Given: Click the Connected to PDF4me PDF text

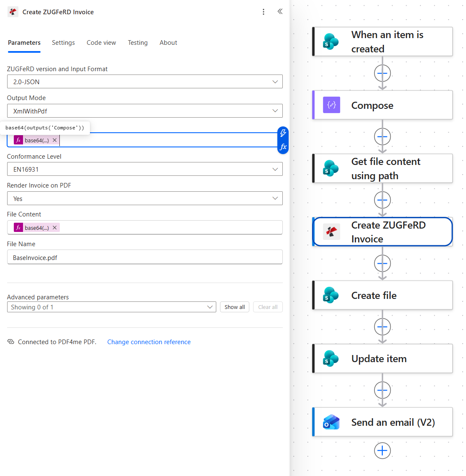Looking at the screenshot, I should (x=57, y=342).
